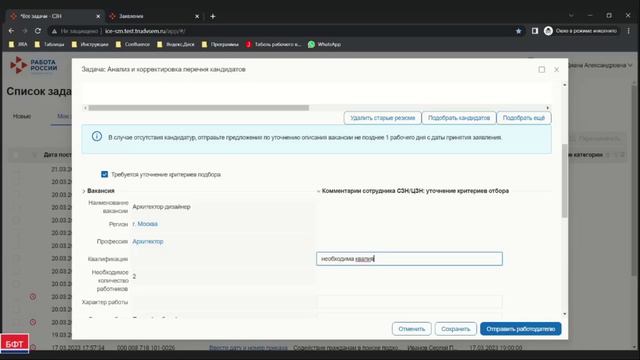The width and height of the screenshot is (640, 360).
Task: Open the Яндекс.Диск bookmark
Action: pos(176,44)
